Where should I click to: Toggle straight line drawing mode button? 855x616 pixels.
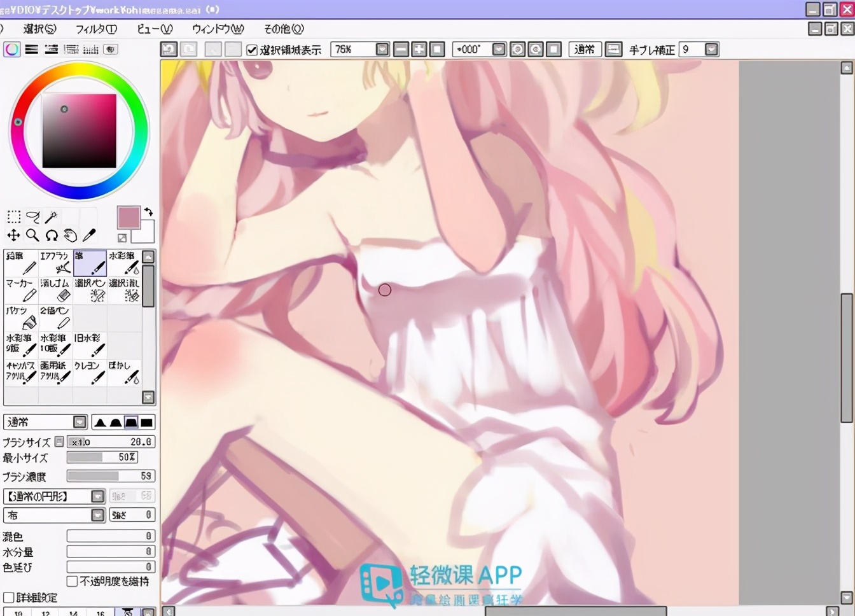tap(613, 50)
